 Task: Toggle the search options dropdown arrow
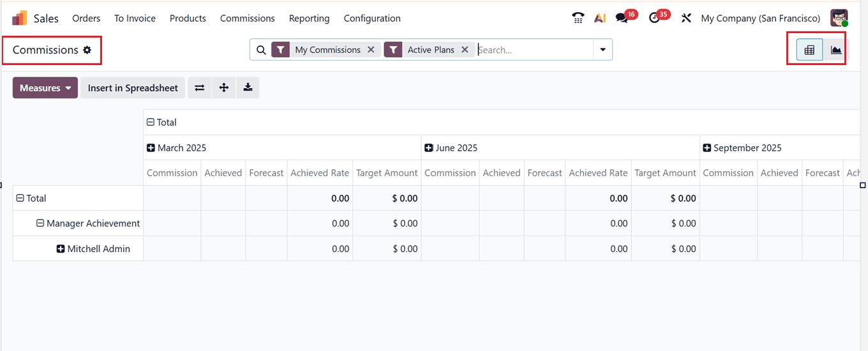(602, 50)
